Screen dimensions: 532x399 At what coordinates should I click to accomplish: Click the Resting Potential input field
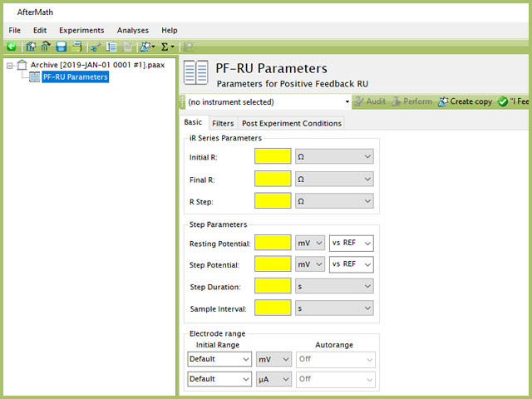point(273,243)
